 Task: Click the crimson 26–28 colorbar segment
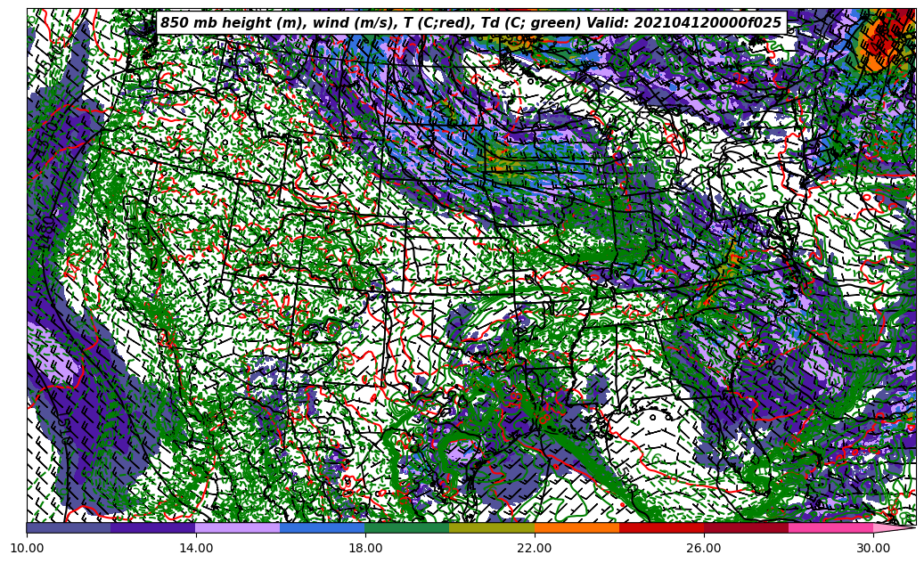click(746, 527)
